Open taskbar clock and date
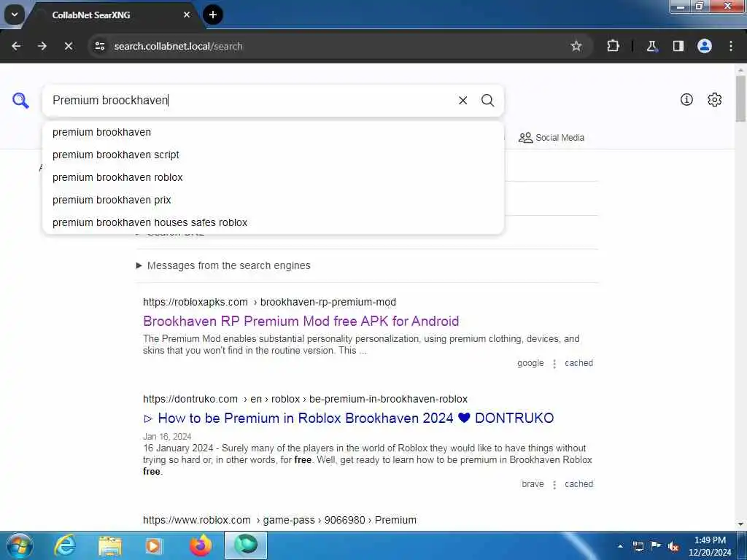 (710, 546)
